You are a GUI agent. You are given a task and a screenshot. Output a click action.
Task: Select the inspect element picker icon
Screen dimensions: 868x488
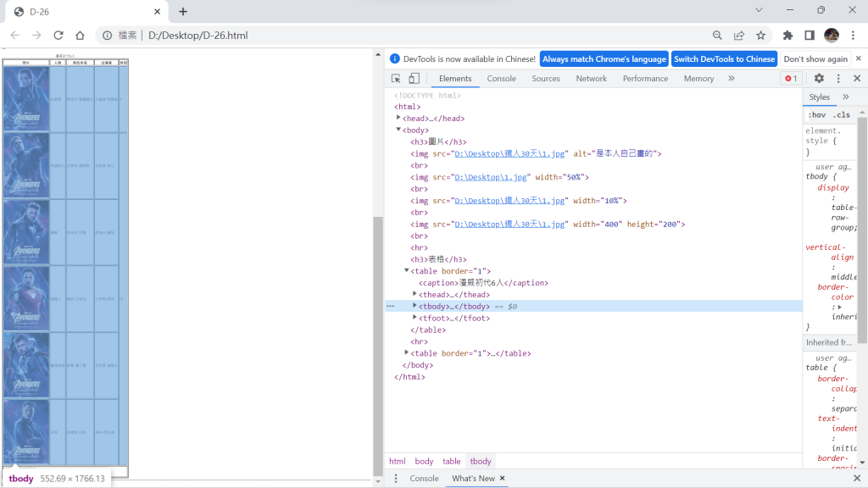[396, 79]
